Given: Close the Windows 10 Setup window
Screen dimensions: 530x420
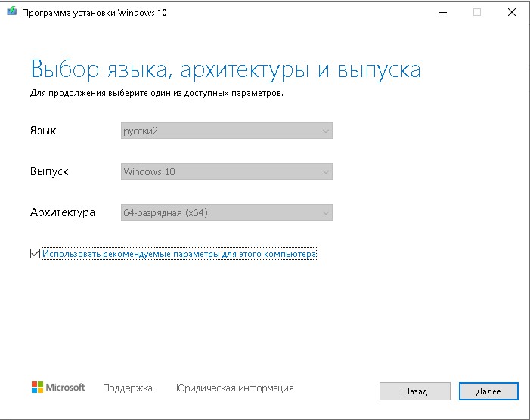Looking at the screenshot, I should click(512, 13).
